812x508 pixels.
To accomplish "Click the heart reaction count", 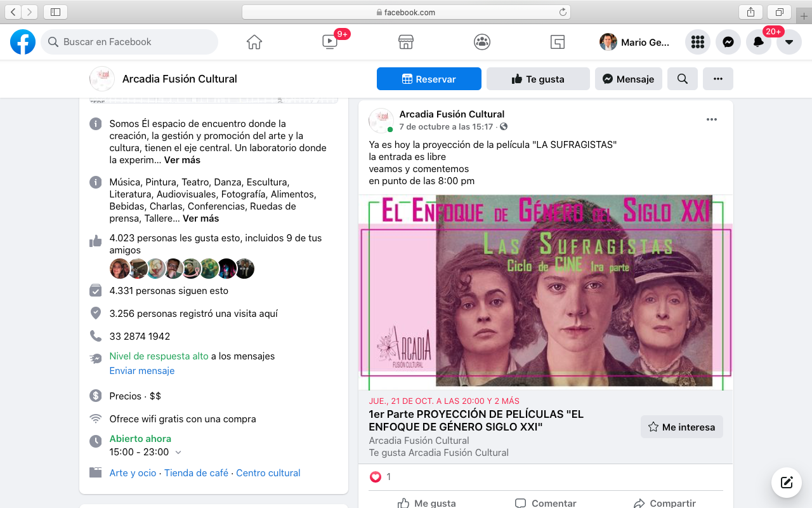I will click(x=381, y=477).
